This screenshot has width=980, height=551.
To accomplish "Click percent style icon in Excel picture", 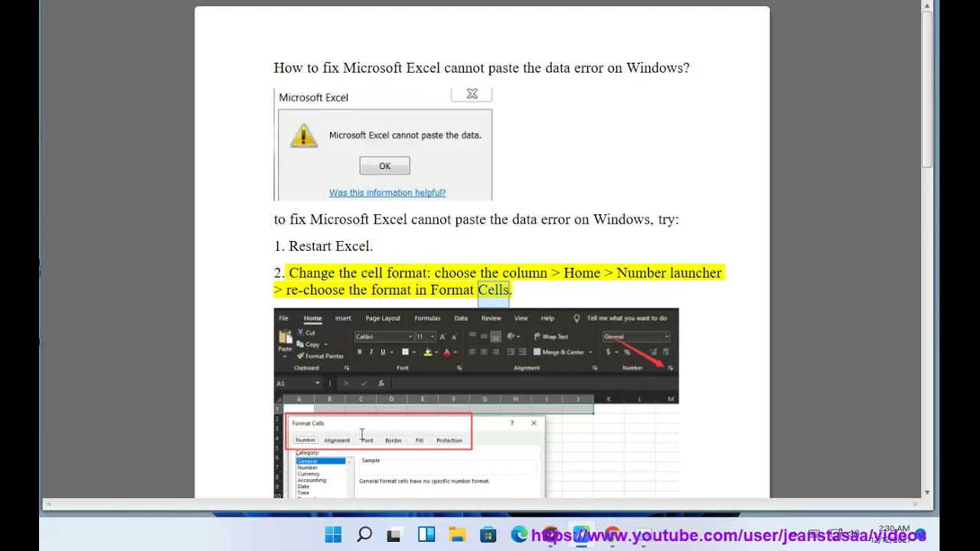I will [x=627, y=352].
